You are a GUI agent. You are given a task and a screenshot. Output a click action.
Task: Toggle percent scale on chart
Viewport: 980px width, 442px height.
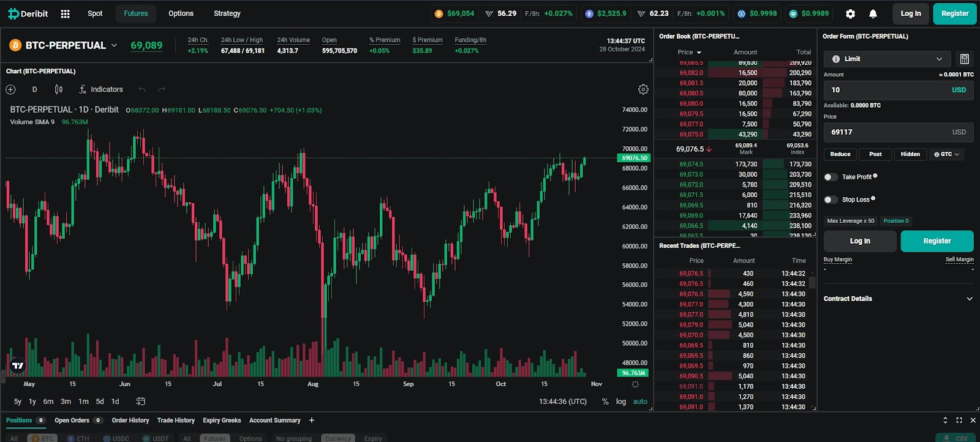(605, 402)
